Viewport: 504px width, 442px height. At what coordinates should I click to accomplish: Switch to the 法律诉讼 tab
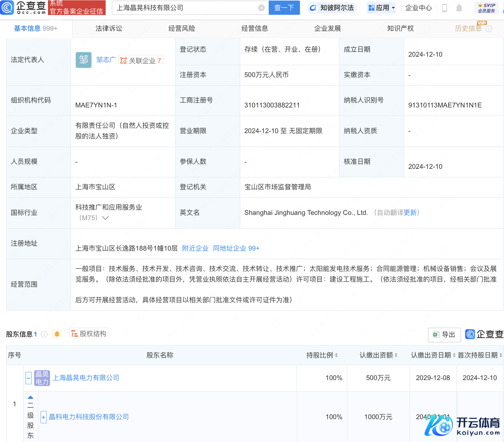tap(109, 28)
